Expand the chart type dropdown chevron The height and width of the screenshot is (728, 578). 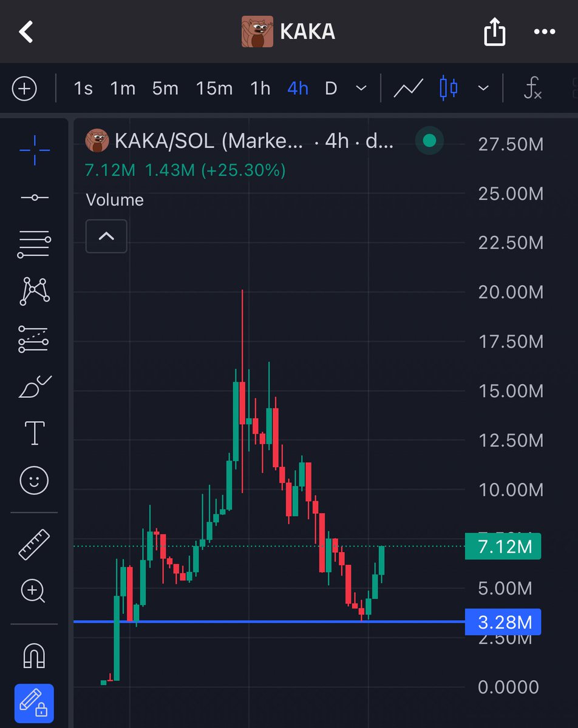[483, 89]
